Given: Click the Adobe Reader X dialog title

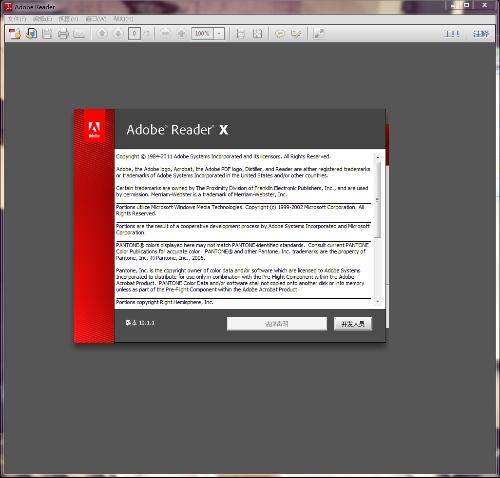Looking at the screenshot, I should (177, 130).
